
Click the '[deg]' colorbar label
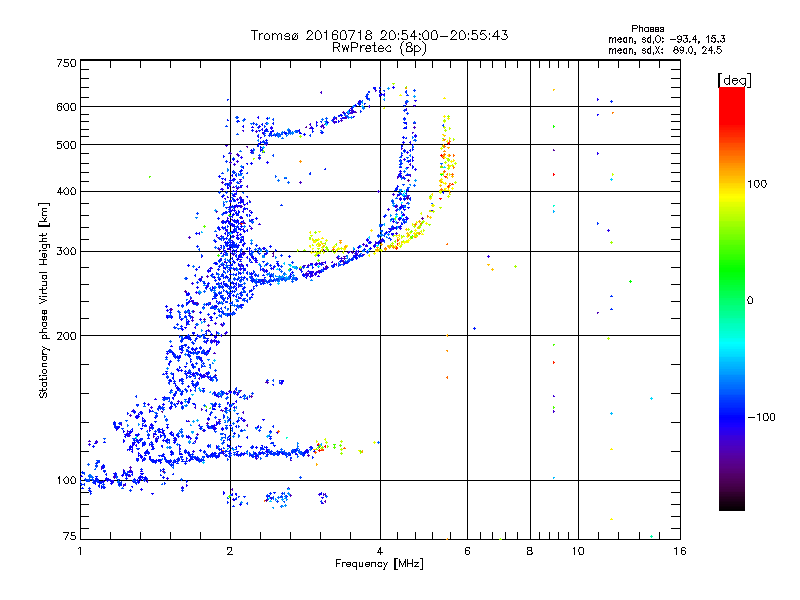tap(734, 80)
